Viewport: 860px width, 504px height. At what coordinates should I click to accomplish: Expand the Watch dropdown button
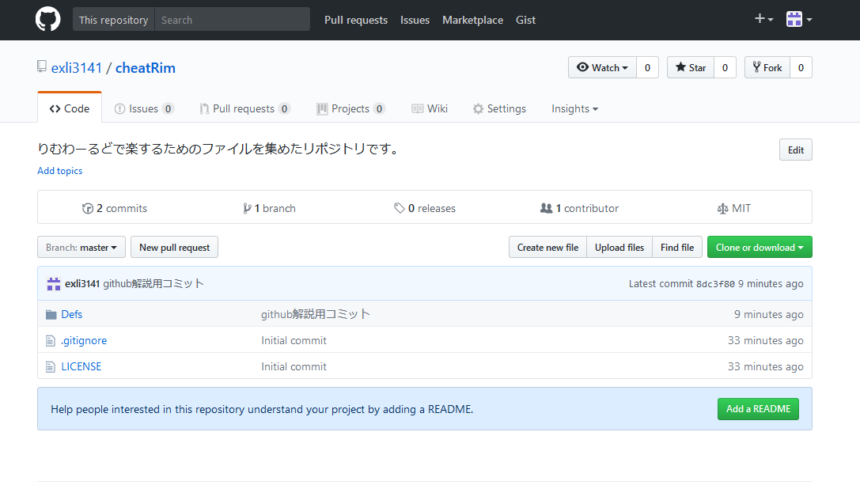[x=602, y=67]
